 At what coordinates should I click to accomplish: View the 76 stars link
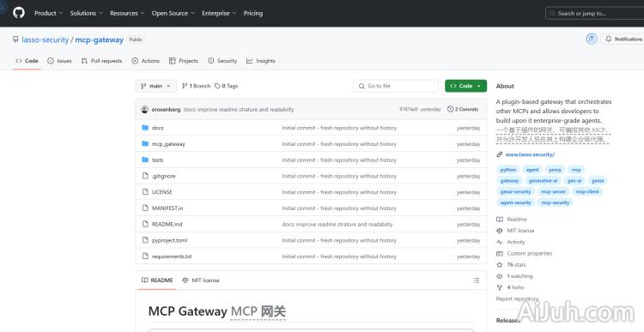tap(511, 265)
